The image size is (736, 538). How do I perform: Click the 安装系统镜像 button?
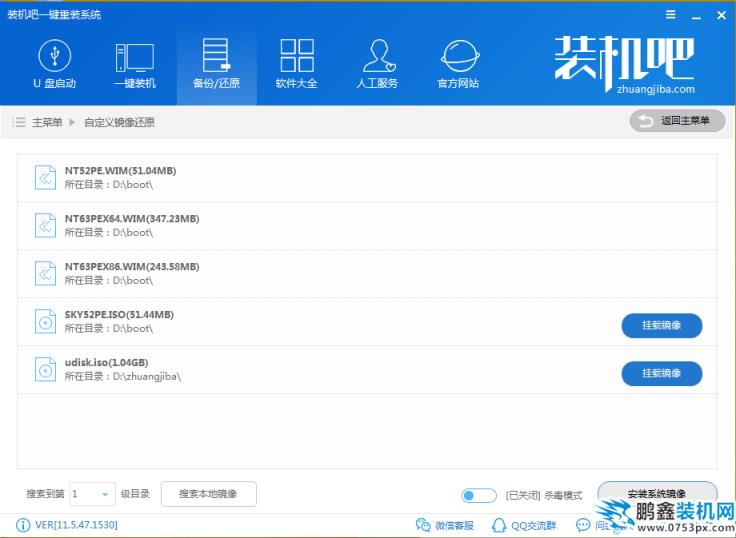(657, 492)
